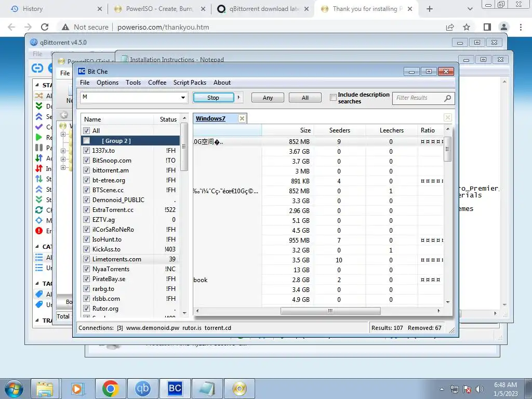Click qBittorrent inactive transfers icon

[39, 168]
